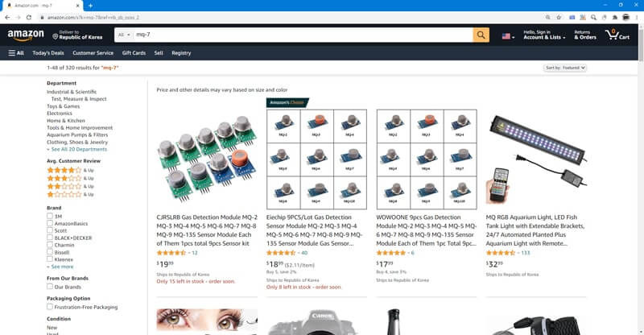
Task: Bookmark the page with the star icon
Action: click(x=559, y=17)
